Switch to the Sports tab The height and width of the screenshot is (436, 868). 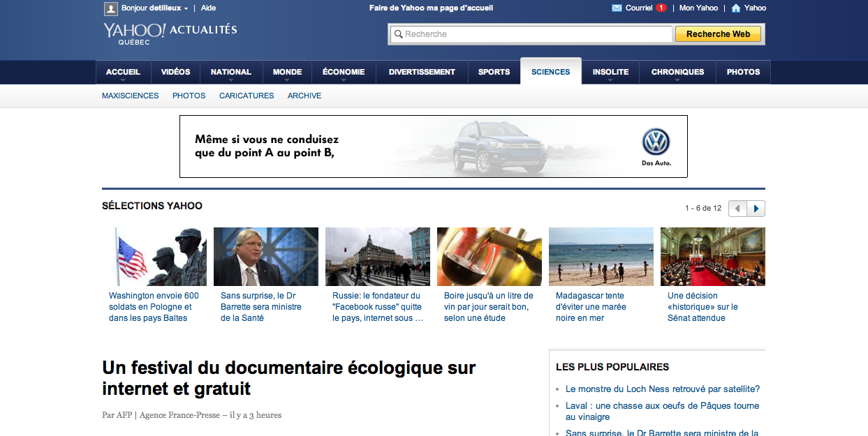(x=494, y=72)
